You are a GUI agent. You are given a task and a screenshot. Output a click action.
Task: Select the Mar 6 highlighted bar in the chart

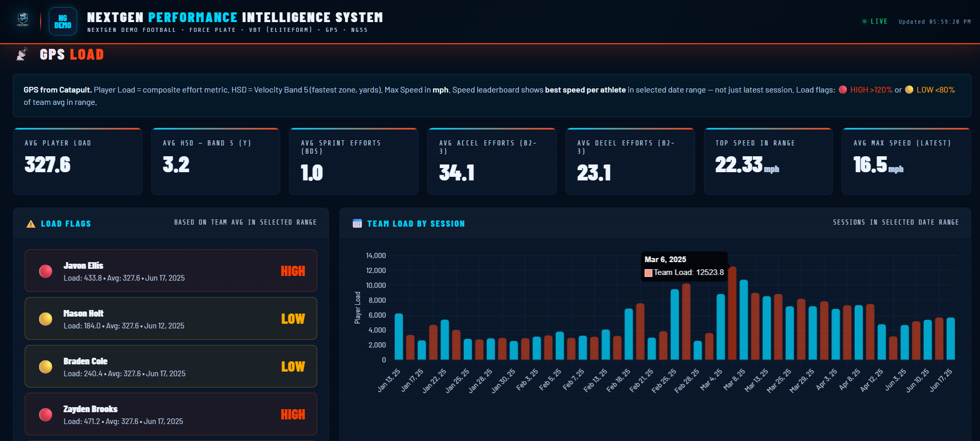pyautogui.click(x=732, y=313)
